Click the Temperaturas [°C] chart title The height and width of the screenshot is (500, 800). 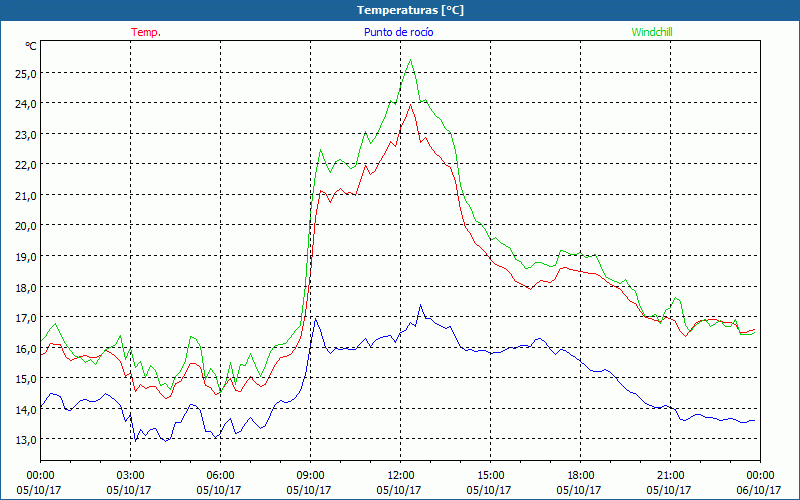(x=410, y=10)
